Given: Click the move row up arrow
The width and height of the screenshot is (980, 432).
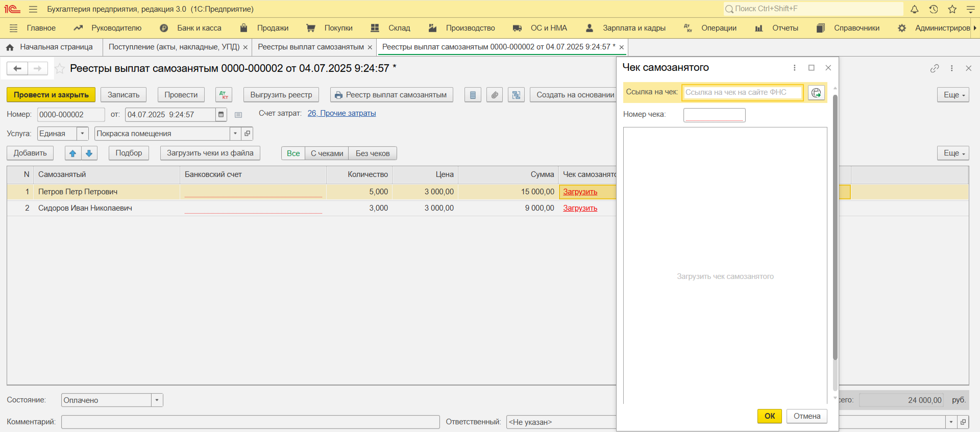Looking at the screenshot, I should pos(72,153).
